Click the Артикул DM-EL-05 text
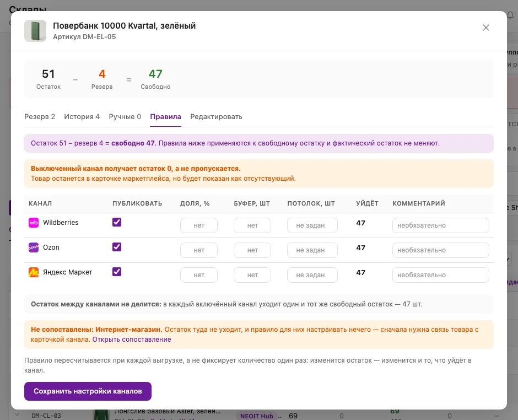The width and height of the screenshot is (518, 420). click(x=84, y=37)
